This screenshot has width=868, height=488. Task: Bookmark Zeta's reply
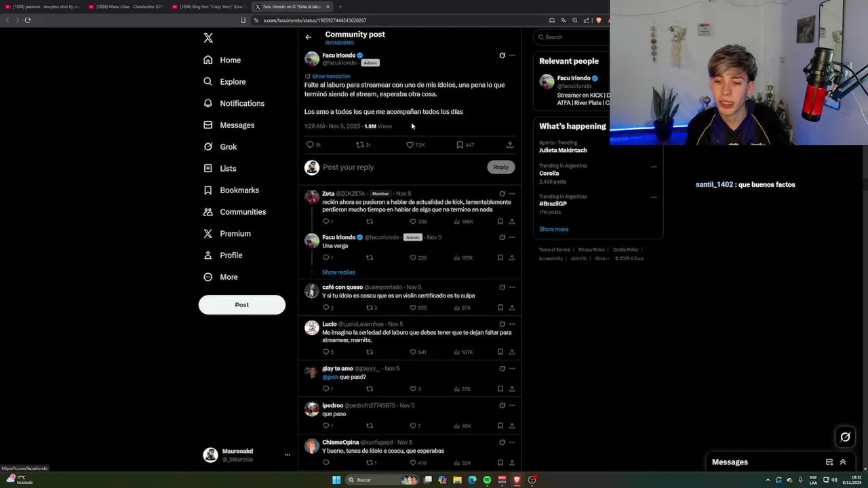[x=500, y=222]
